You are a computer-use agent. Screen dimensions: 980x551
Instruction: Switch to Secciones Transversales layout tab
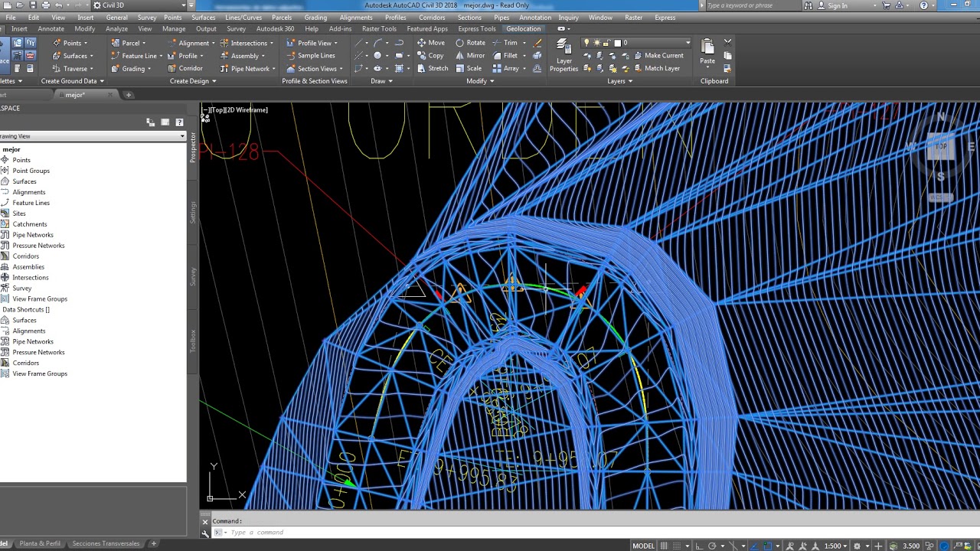106,543
